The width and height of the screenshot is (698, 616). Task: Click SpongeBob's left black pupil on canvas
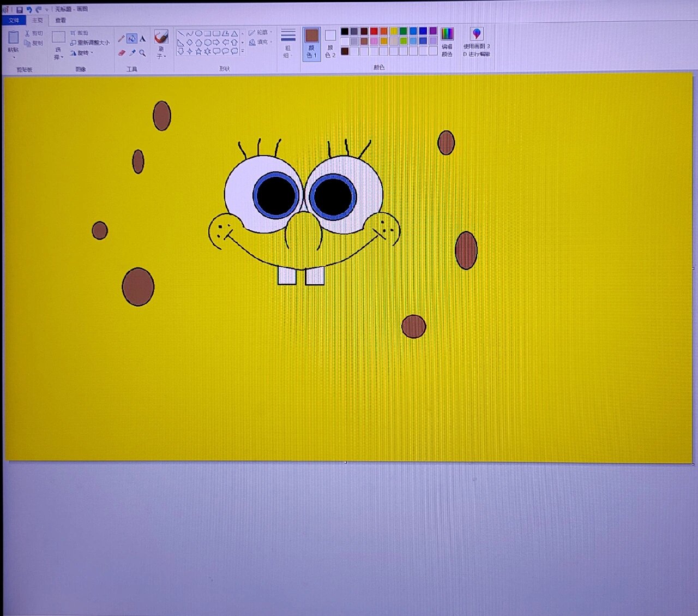(275, 195)
